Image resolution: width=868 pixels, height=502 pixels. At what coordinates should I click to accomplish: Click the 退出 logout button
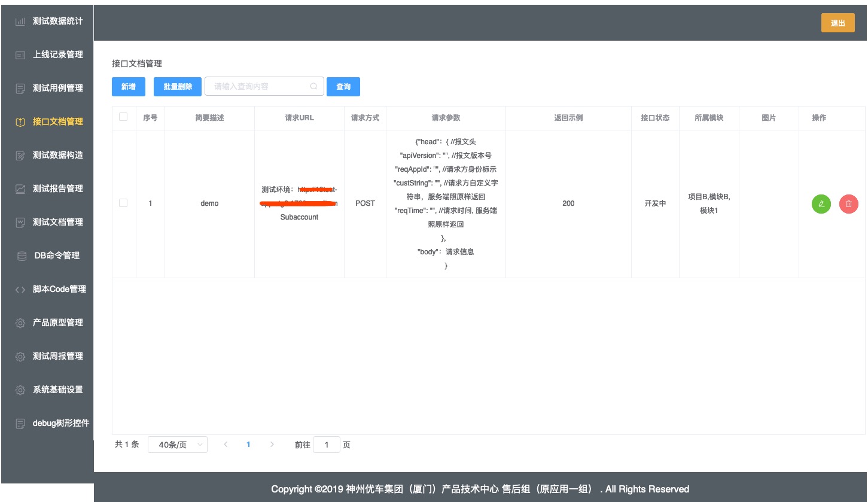(838, 23)
